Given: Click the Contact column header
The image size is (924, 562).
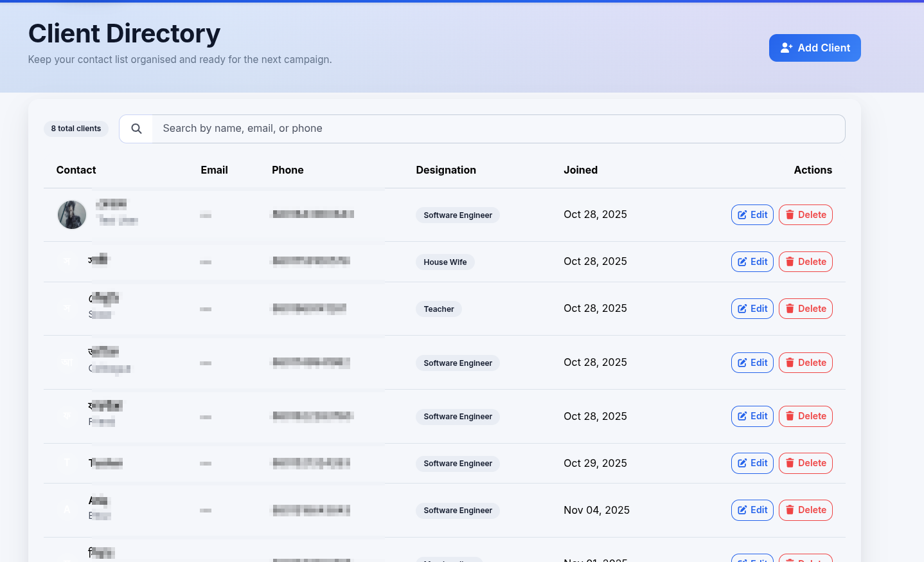Looking at the screenshot, I should click(x=76, y=170).
